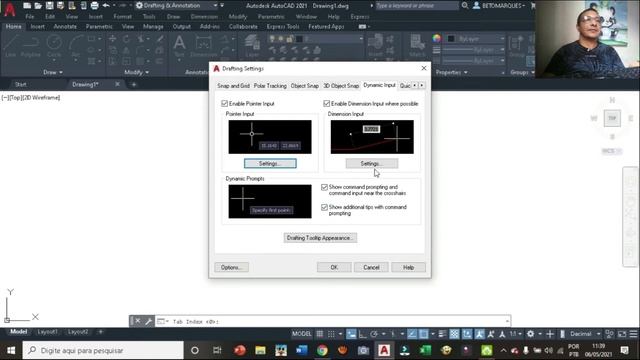Toggle Enable Pointer Input checkbox
The width and height of the screenshot is (640, 360).
[x=224, y=104]
